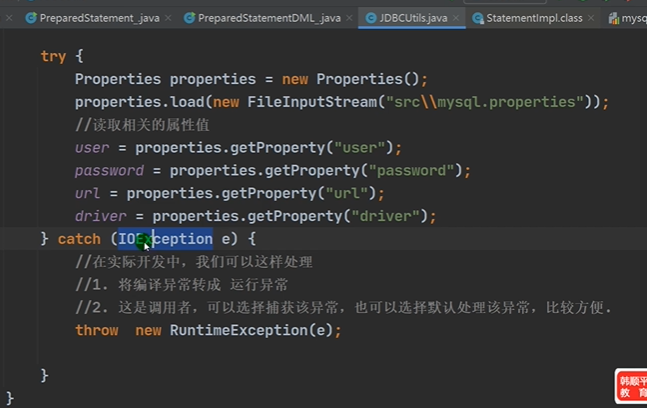Switch to the PreparedStatement_.java tab

click(99, 18)
